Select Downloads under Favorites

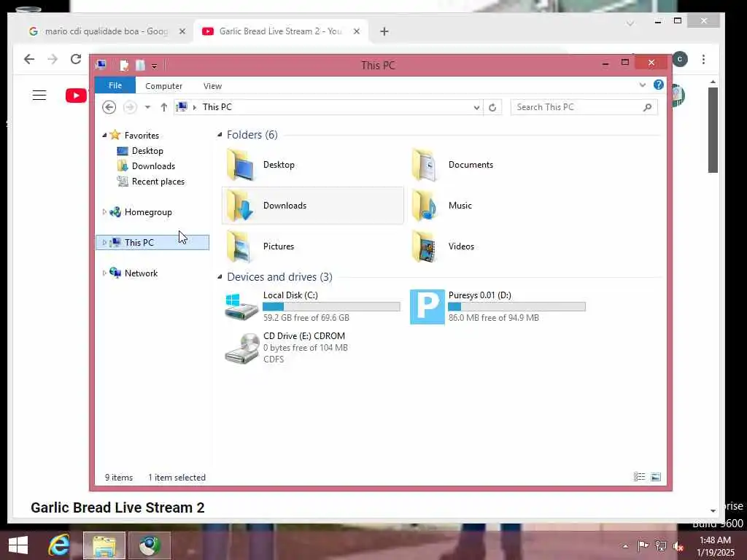(153, 166)
